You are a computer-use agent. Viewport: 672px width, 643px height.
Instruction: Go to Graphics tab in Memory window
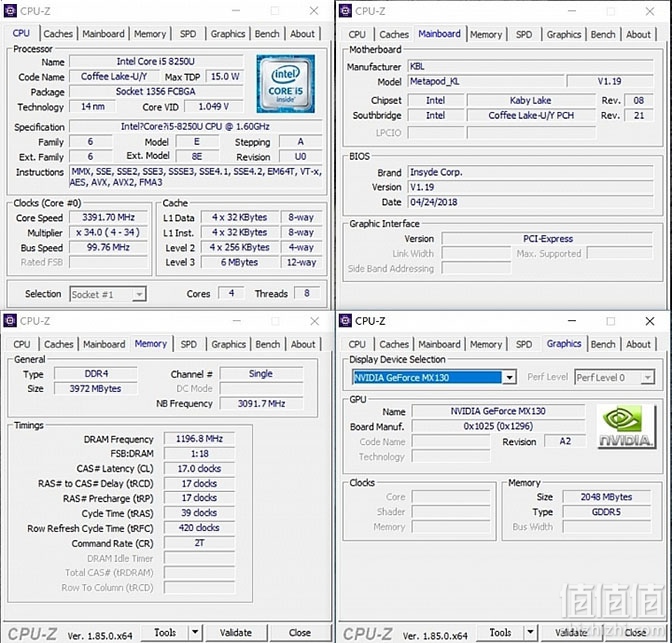pos(228,344)
